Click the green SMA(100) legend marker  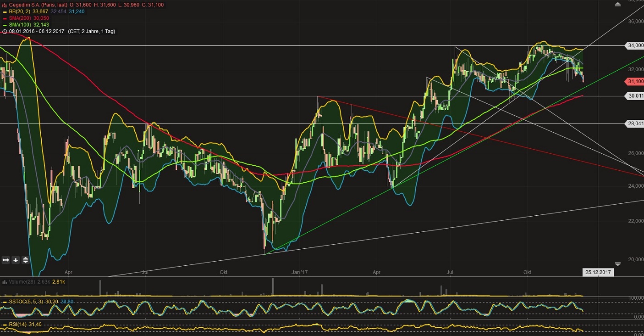pyautogui.click(x=5, y=25)
